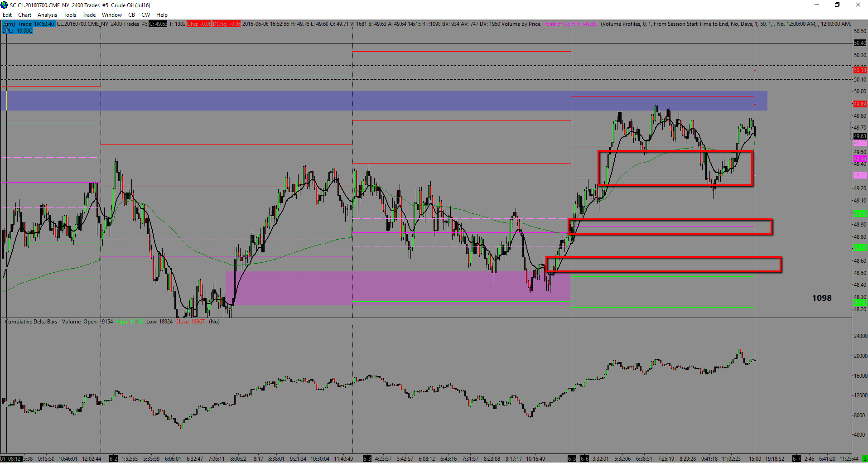This screenshot has height=463, width=868.
Task: Click the 50.00 price scale value
Action: tap(860, 92)
